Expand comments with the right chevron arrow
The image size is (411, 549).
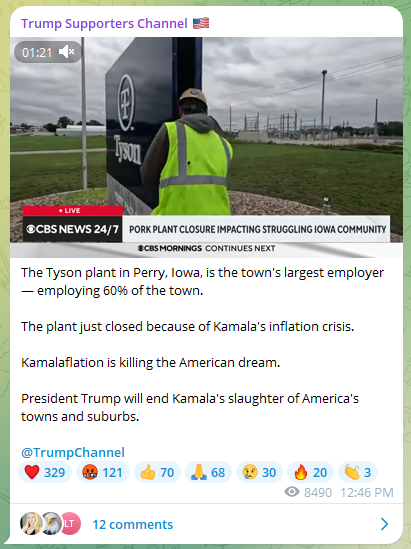[x=384, y=524]
